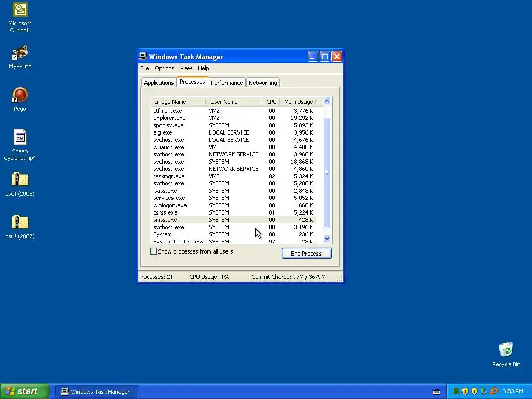Image resolution: width=532 pixels, height=399 pixels.
Task: Enable Show processes from all users
Action: [x=153, y=251]
